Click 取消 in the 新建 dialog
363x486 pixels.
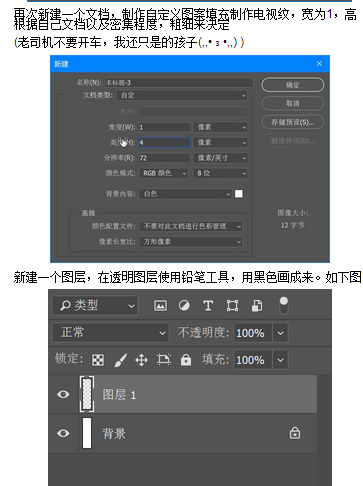(x=293, y=103)
